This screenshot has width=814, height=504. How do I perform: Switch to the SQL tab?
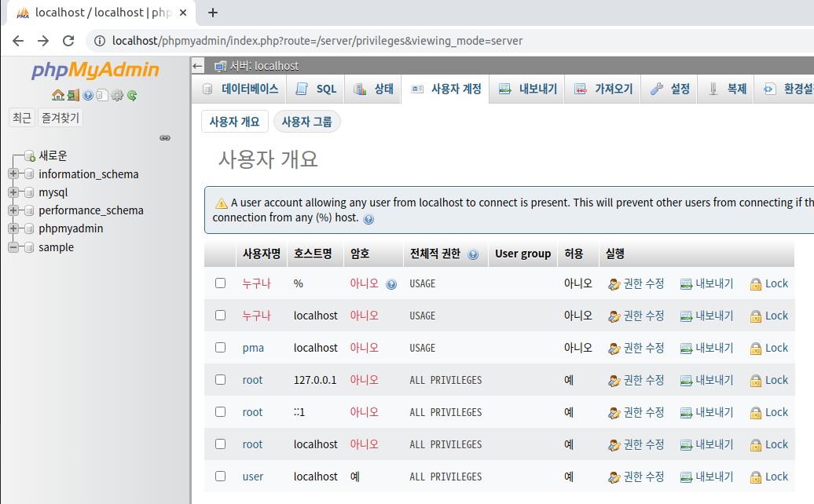[316, 89]
